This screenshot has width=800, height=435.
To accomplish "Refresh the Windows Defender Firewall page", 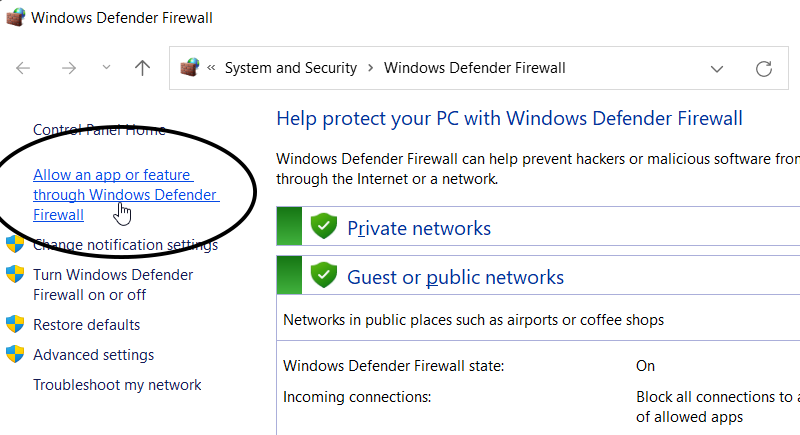I will click(x=764, y=68).
